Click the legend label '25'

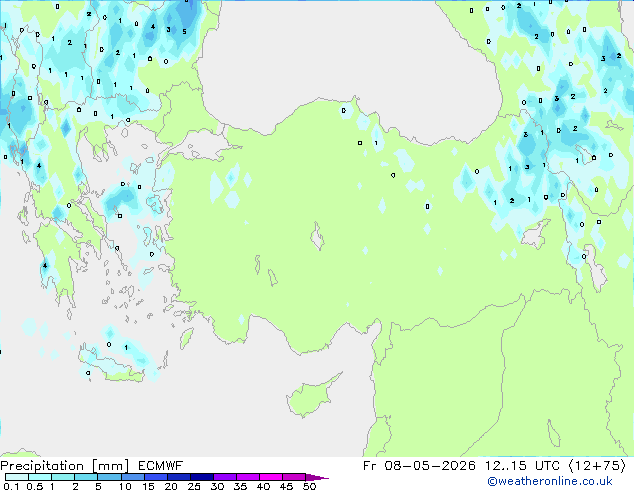coord(194,486)
